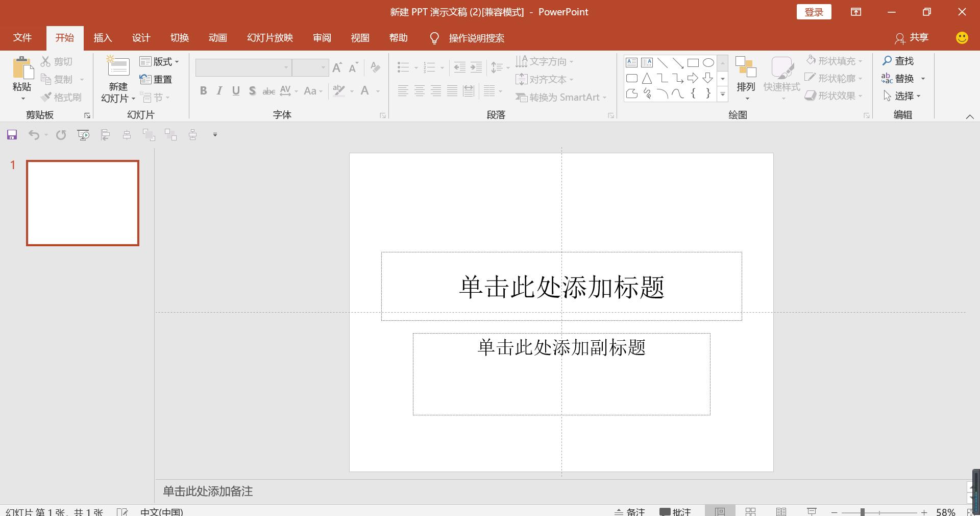Toggle underline formatting

coord(236,90)
